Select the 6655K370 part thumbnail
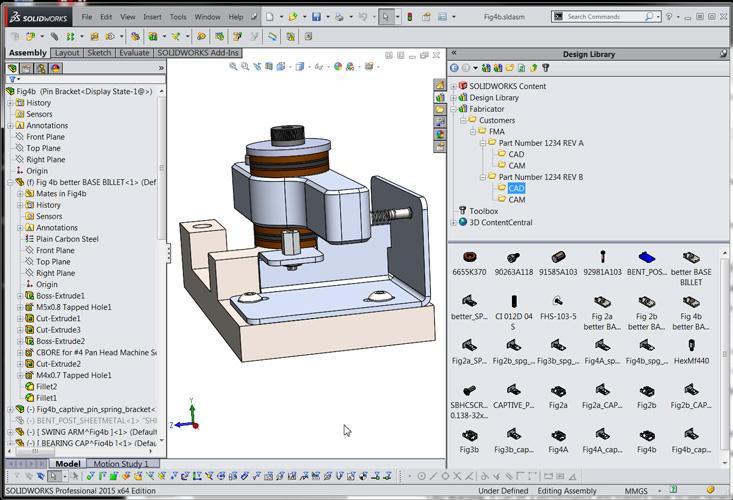The width and height of the screenshot is (733, 500). pos(469,263)
